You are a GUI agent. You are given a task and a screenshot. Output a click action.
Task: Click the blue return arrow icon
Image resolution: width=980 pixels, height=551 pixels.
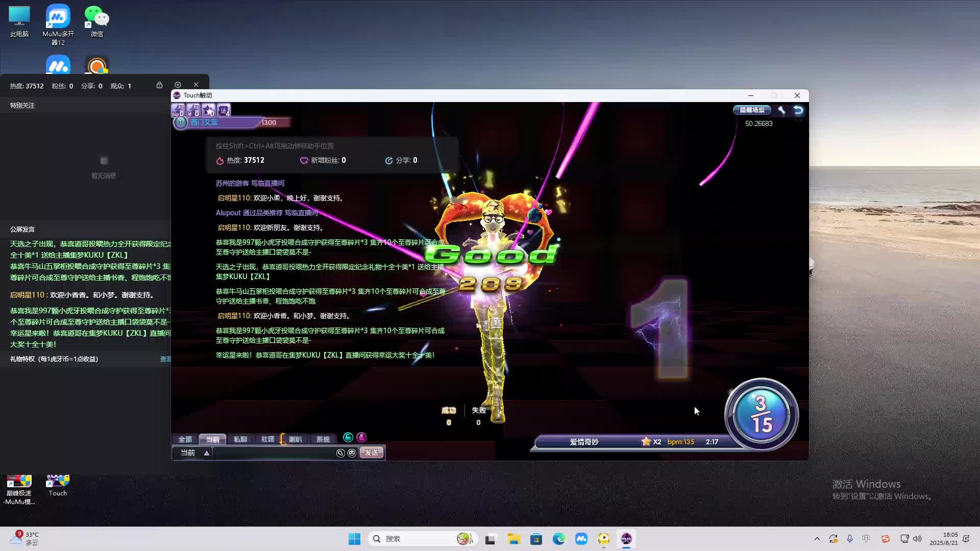click(x=798, y=110)
